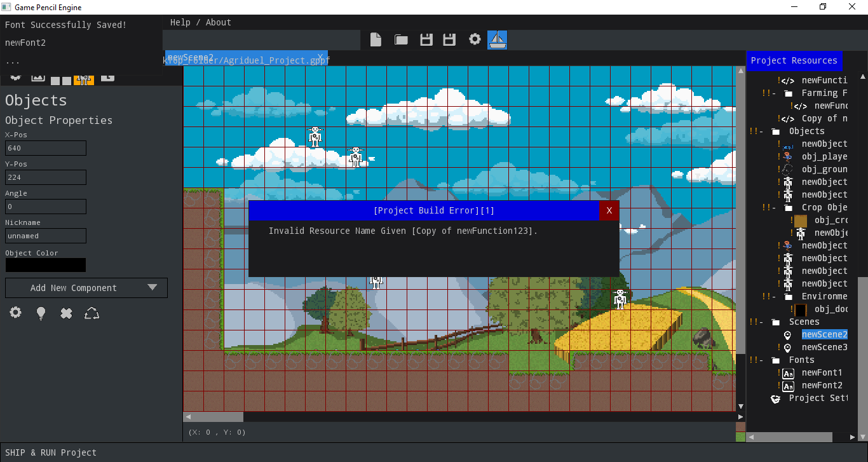Select Project Resources panel tab
This screenshot has height=462, width=868.
[x=794, y=60]
